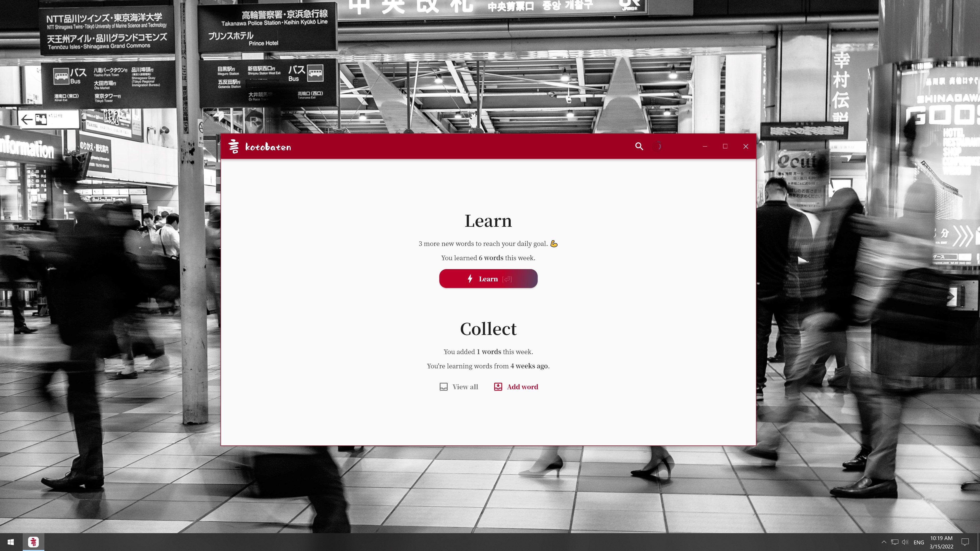The width and height of the screenshot is (980, 551).
Task: Expand the weekly progress details
Action: 488,258
